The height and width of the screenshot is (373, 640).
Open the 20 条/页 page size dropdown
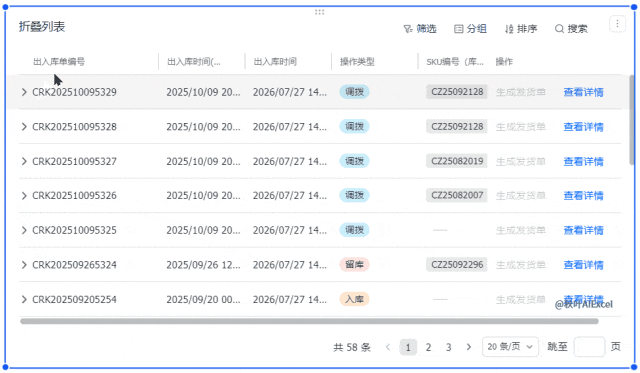click(510, 347)
